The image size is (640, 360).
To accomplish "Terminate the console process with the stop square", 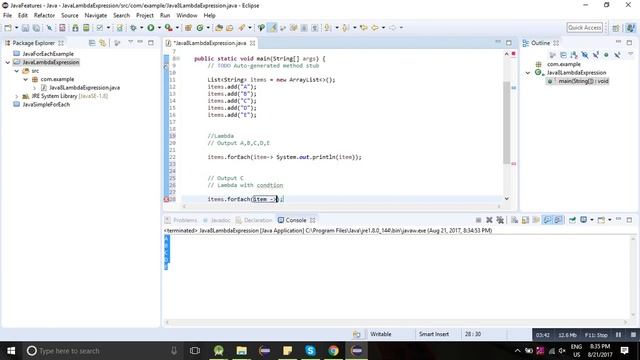I will [x=478, y=220].
